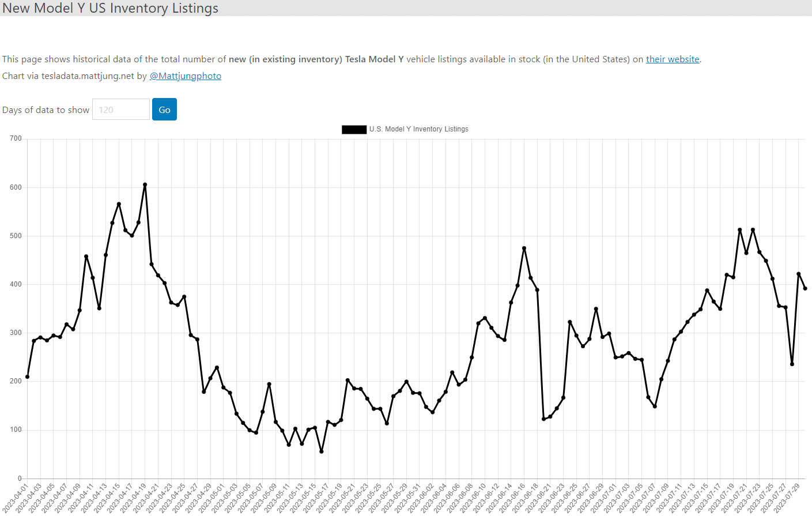Screen dimensions: 812x516
Task: Click the 2023-05-01 x-axis date label
Action: (x=211, y=498)
